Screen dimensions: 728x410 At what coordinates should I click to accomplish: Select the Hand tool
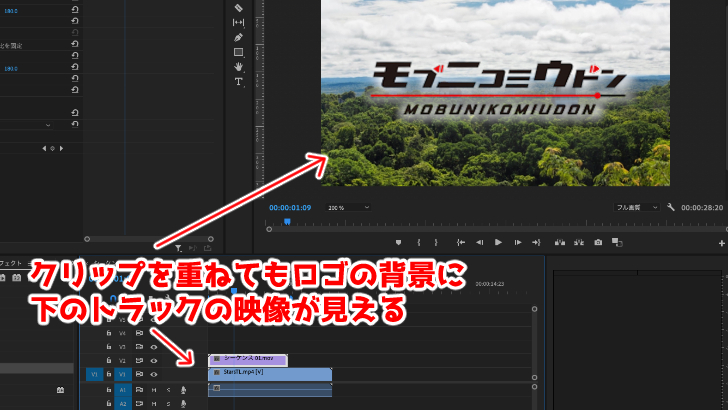(238, 67)
